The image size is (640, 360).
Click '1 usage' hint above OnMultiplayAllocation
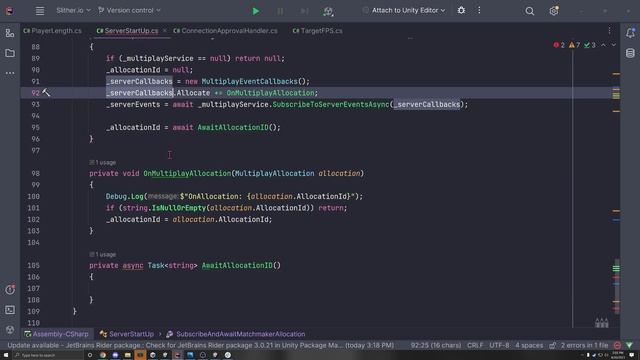(102, 162)
